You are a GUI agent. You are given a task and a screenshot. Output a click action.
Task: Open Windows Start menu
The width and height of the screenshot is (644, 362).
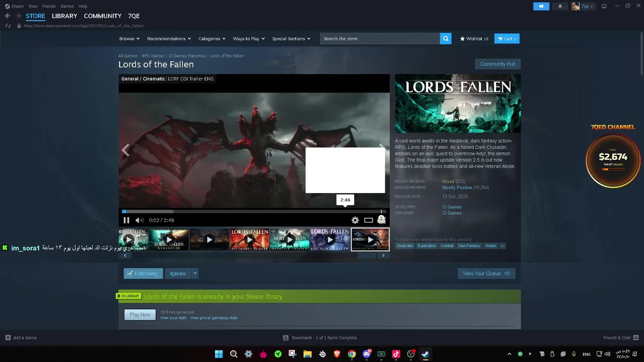tap(219, 354)
